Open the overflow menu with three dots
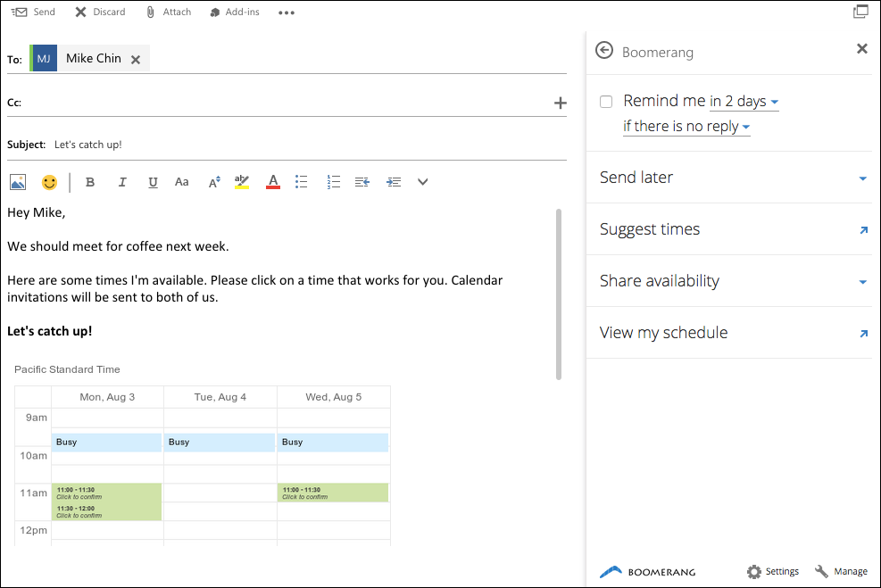Screen dimensions: 881x588 coord(286,12)
